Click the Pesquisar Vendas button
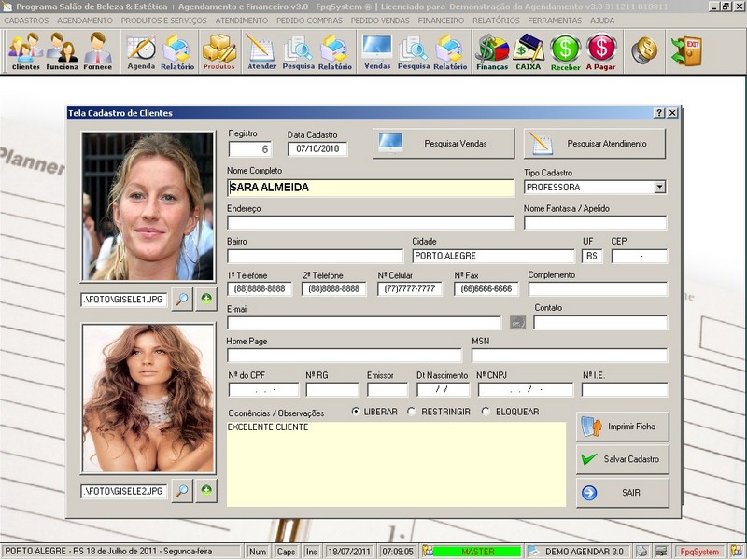Screen dimensions: 747x560 point(444,144)
